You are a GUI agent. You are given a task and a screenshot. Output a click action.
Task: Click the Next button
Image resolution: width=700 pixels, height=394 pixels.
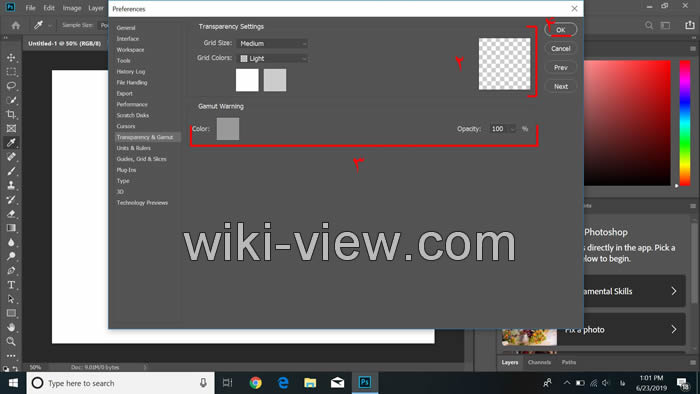[x=561, y=86]
